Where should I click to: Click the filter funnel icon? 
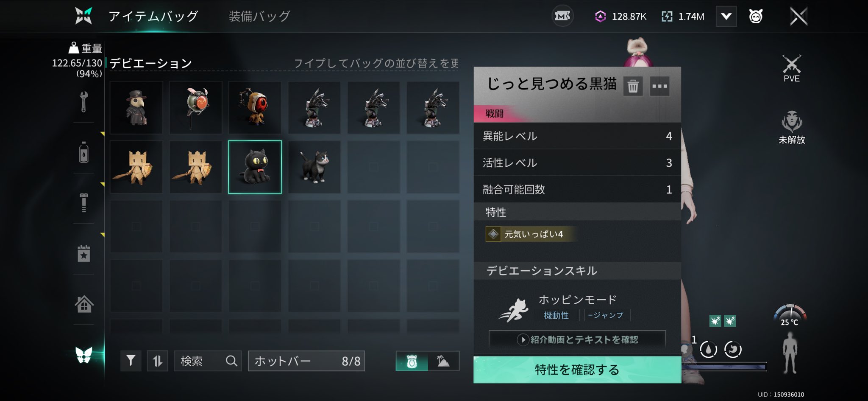[131, 361]
